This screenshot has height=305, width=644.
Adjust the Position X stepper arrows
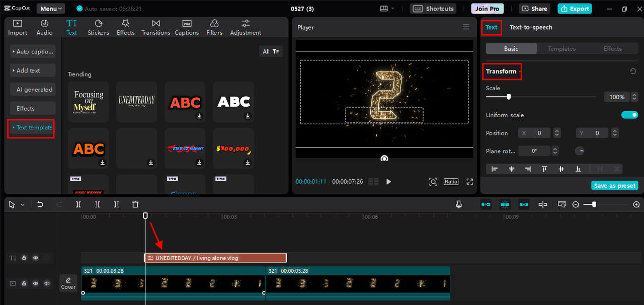pos(557,133)
